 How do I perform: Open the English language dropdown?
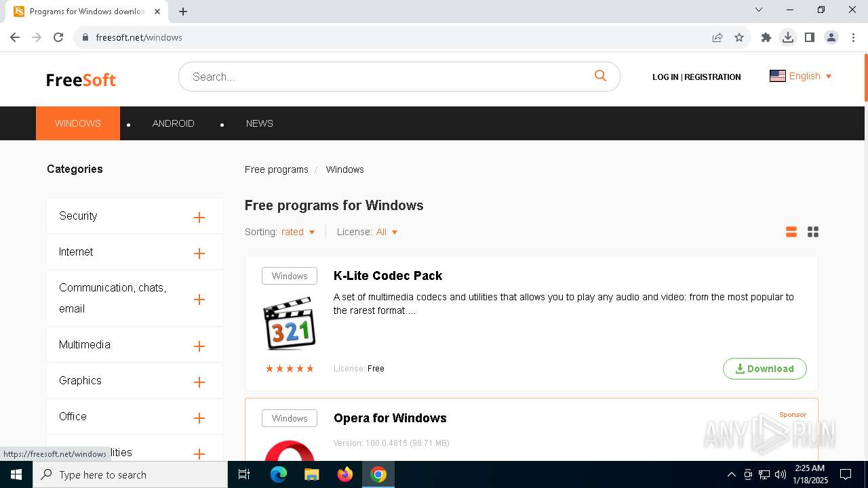click(801, 76)
